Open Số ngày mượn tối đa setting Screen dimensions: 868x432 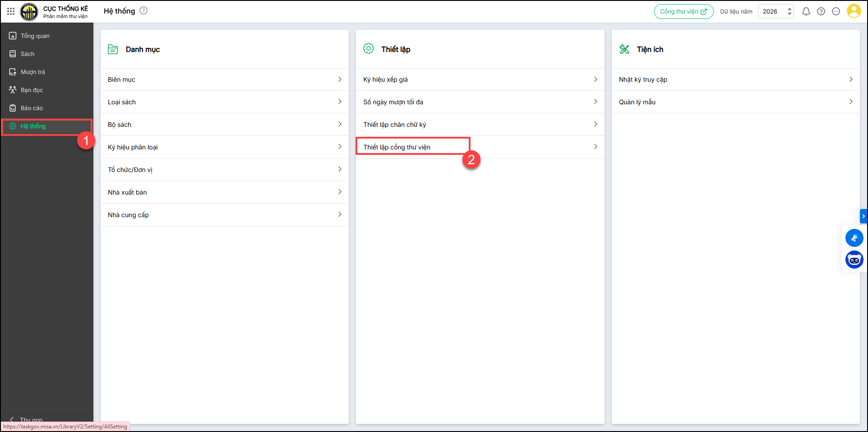[480, 102]
